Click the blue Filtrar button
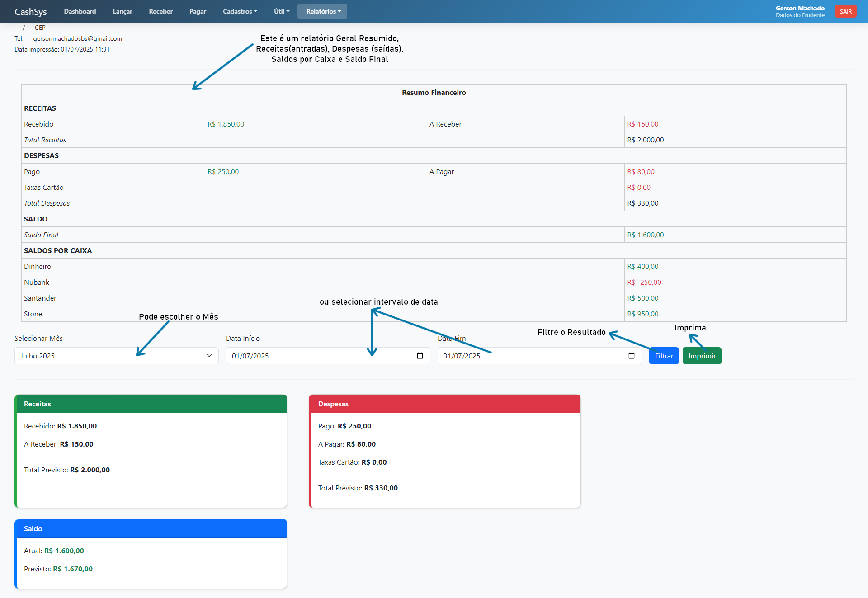Viewport: 868px width, 598px height. click(664, 356)
